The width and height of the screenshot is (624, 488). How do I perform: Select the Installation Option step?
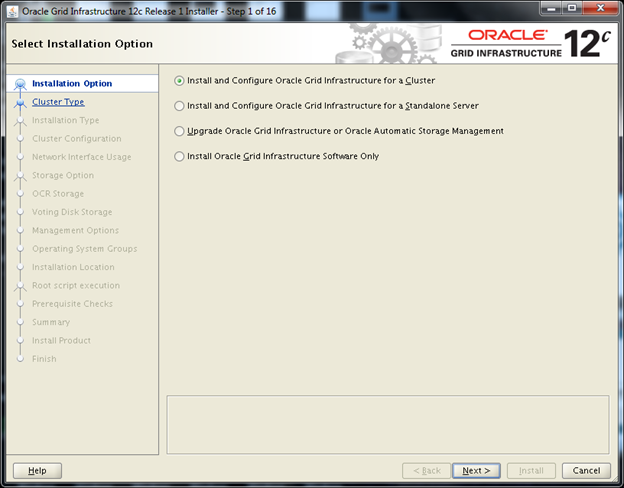coord(72,84)
